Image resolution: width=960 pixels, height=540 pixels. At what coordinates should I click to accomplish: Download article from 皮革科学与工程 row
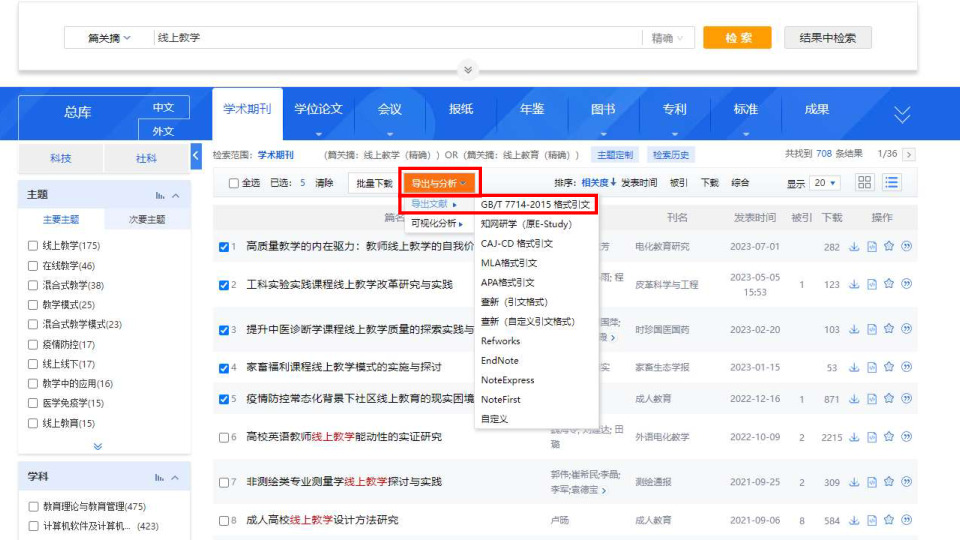pos(854,284)
